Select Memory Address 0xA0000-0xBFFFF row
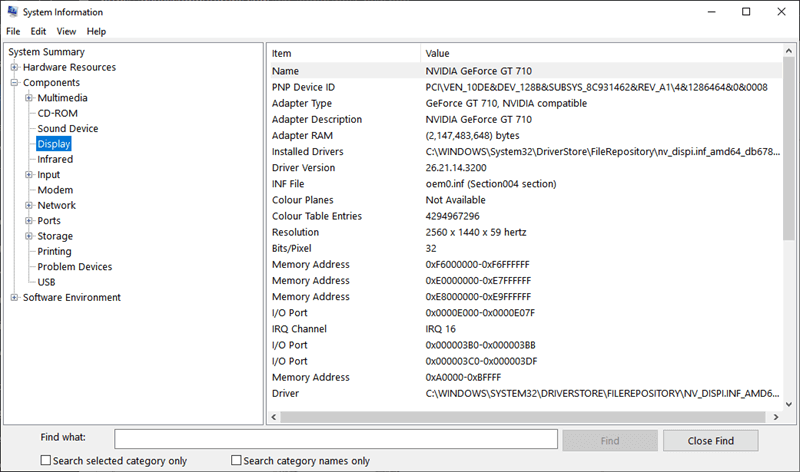Viewport: 800px width, 472px height. [x=524, y=377]
